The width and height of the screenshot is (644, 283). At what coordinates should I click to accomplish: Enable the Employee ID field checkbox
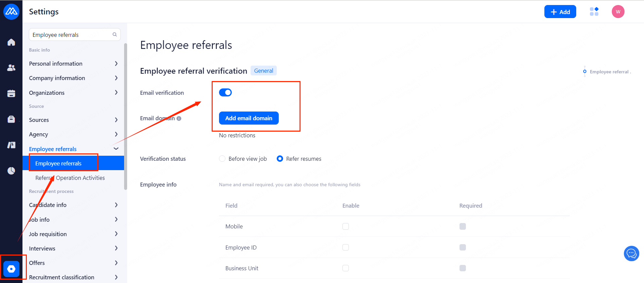[x=345, y=247]
